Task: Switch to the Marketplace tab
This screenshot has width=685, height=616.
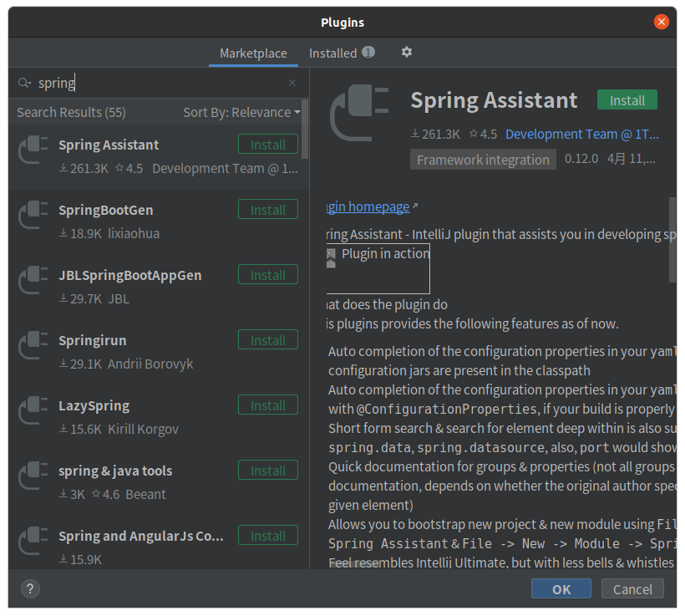Action: pos(253,53)
